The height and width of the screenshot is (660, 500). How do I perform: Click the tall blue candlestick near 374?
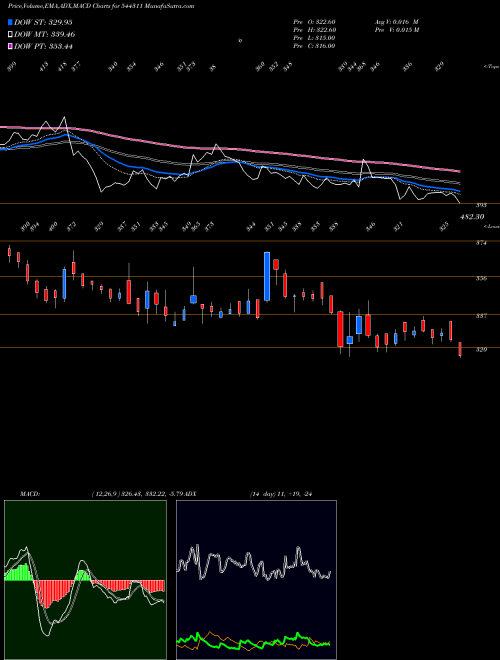pyautogui.click(x=267, y=277)
